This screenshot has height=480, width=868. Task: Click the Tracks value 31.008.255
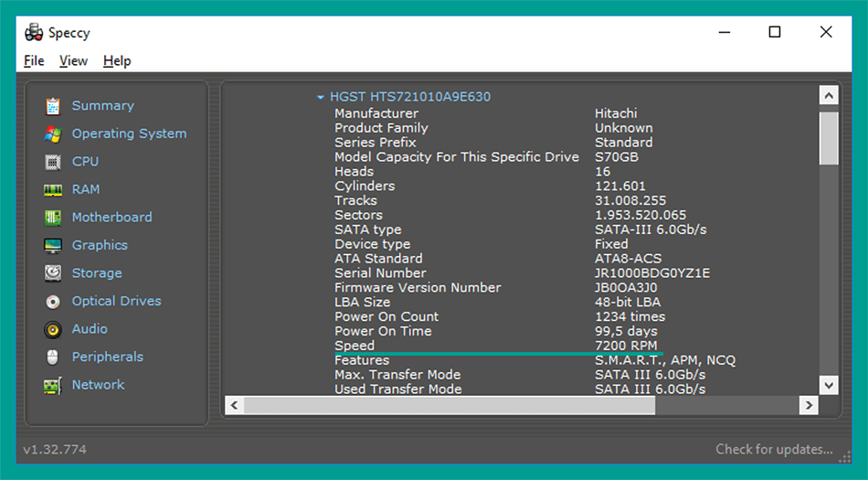pos(630,200)
